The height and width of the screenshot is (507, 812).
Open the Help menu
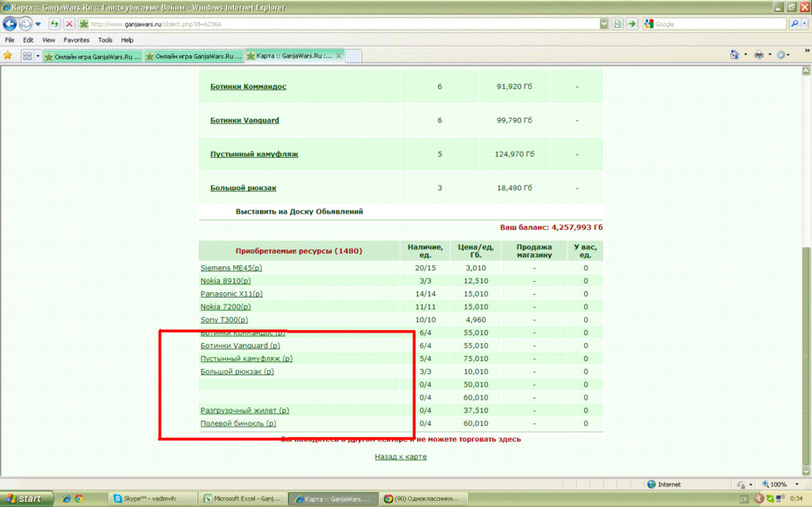(127, 40)
